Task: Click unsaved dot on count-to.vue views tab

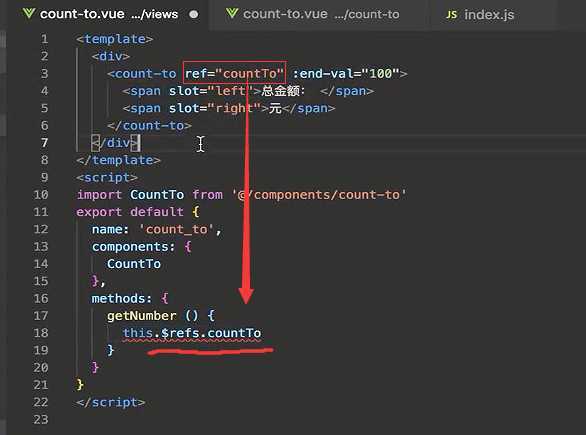Action: click(x=194, y=15)
